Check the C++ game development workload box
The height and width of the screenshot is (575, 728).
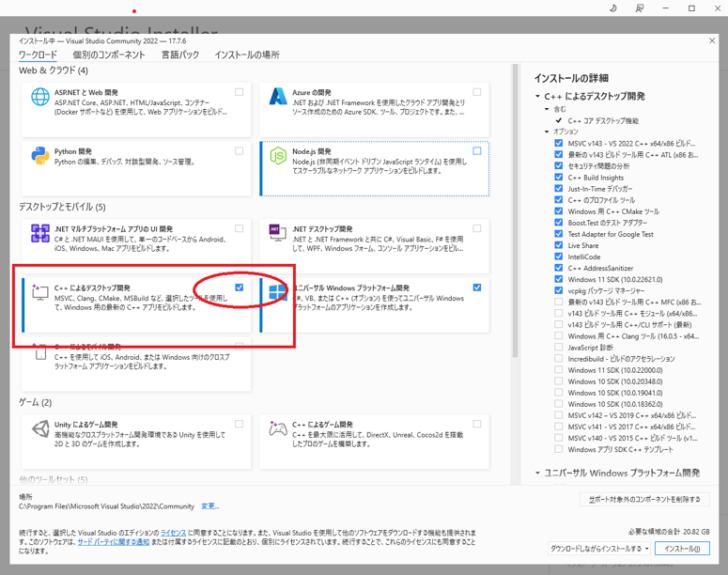tap(477, 424)
